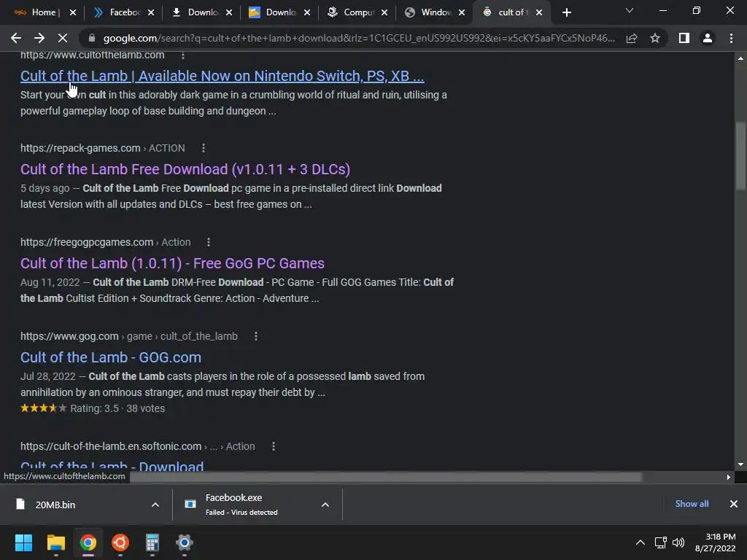Screen dimensions: 747x560
Task: Show hidden system tray icons
Action: click(640, 542)
